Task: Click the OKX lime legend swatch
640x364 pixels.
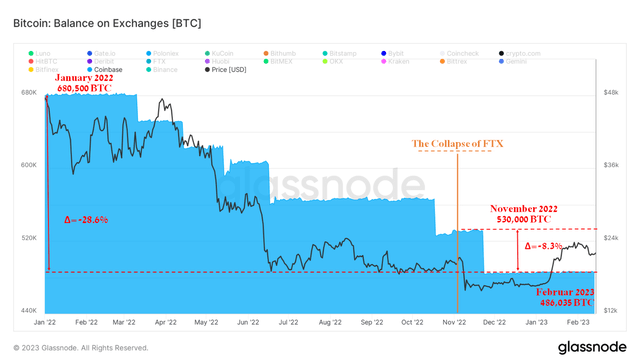Action: [x=324, y=62]
